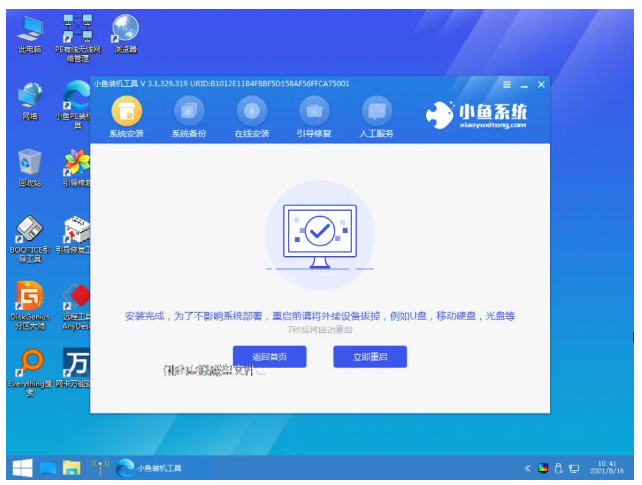Image resolution: width=642 pixels, height=485 pixels.
Task: Click the version title text 小鱼装机工具 V 3.1.329.319
Action: click(x=140, y=84)
